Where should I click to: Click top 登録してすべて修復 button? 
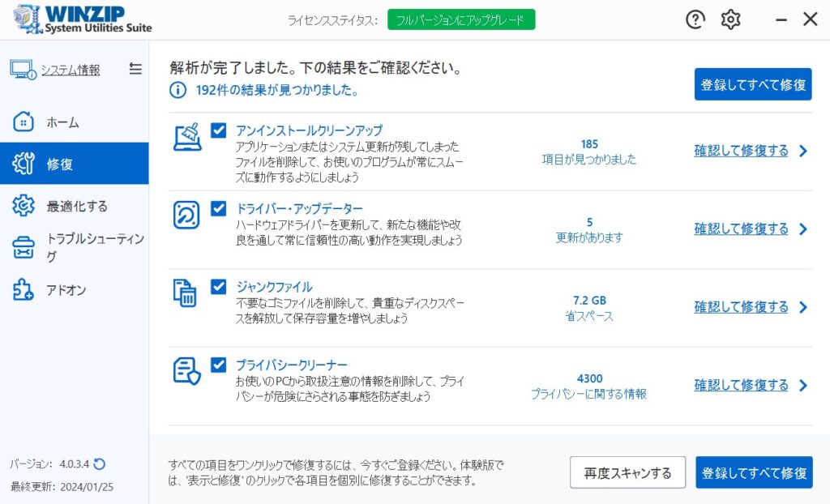753,84
